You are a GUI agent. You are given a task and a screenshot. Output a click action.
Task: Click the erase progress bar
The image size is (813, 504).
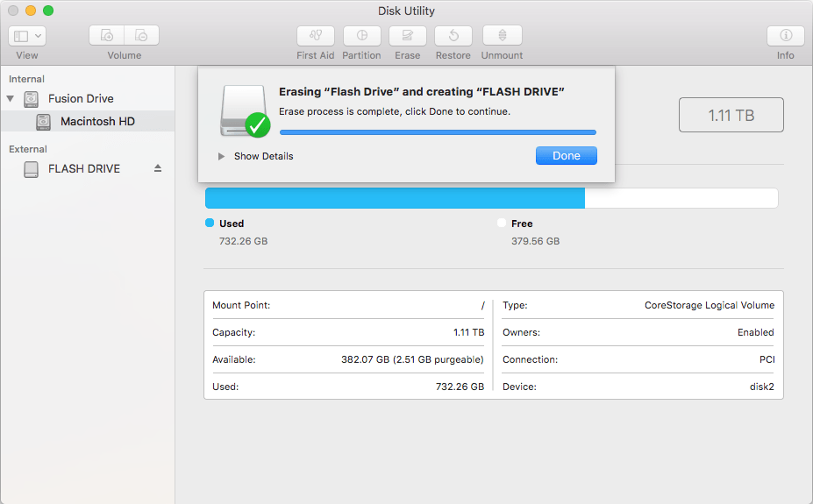438,132
